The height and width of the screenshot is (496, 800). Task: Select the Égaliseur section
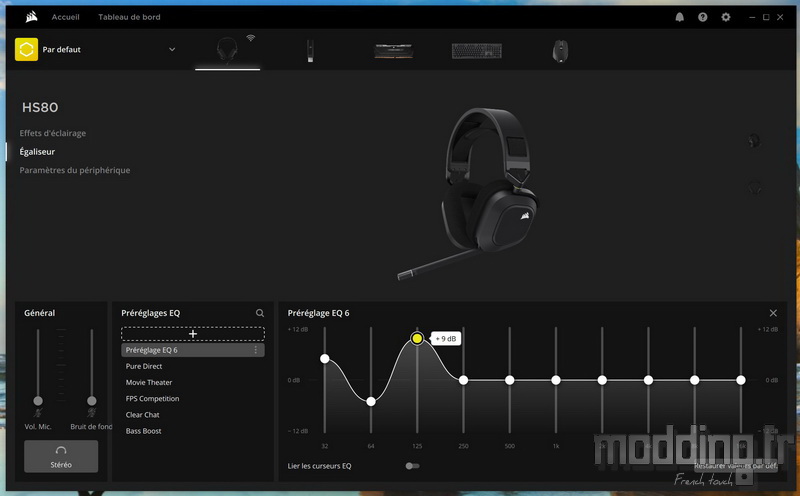click(37, 152)
